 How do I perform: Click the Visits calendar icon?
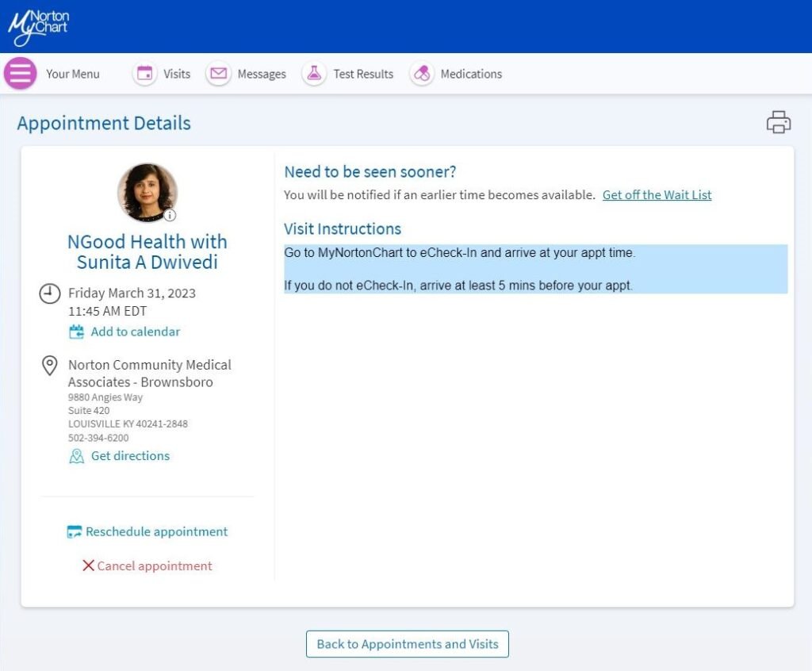coord(145,74)
